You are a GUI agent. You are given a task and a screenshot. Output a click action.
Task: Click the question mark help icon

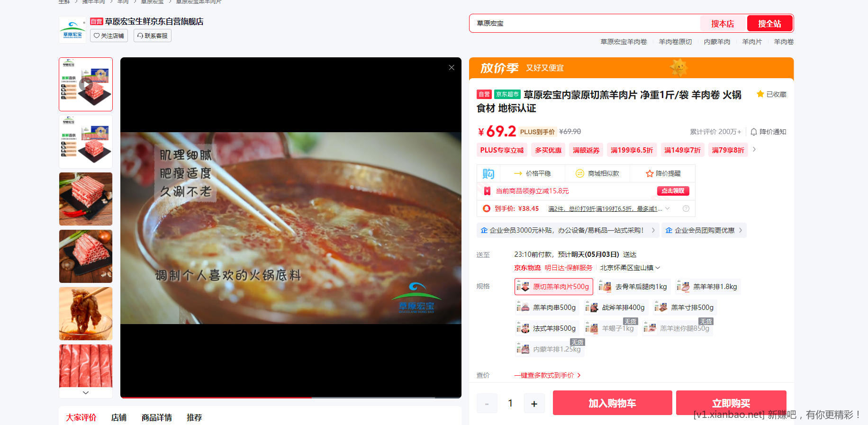point(686,208)
